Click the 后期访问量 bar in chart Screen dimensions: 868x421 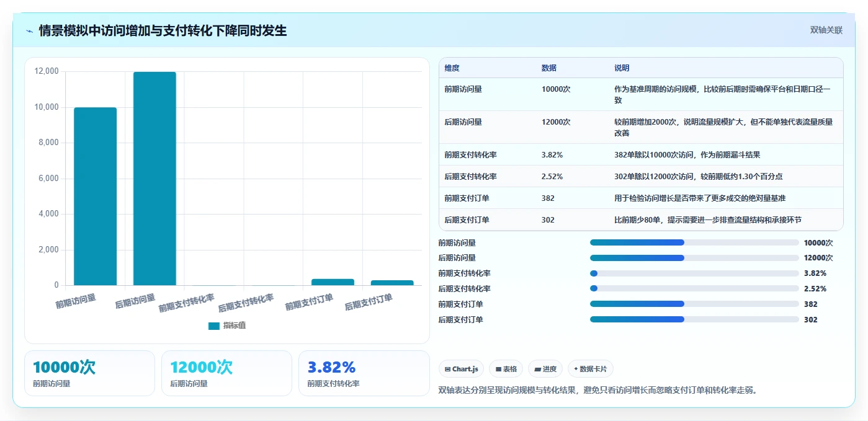[154, 179]
